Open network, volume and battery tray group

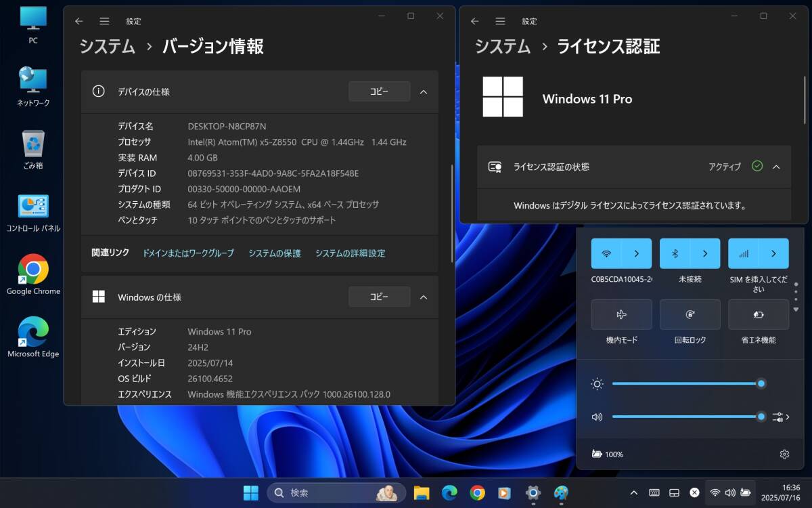(x=730, y=492)
